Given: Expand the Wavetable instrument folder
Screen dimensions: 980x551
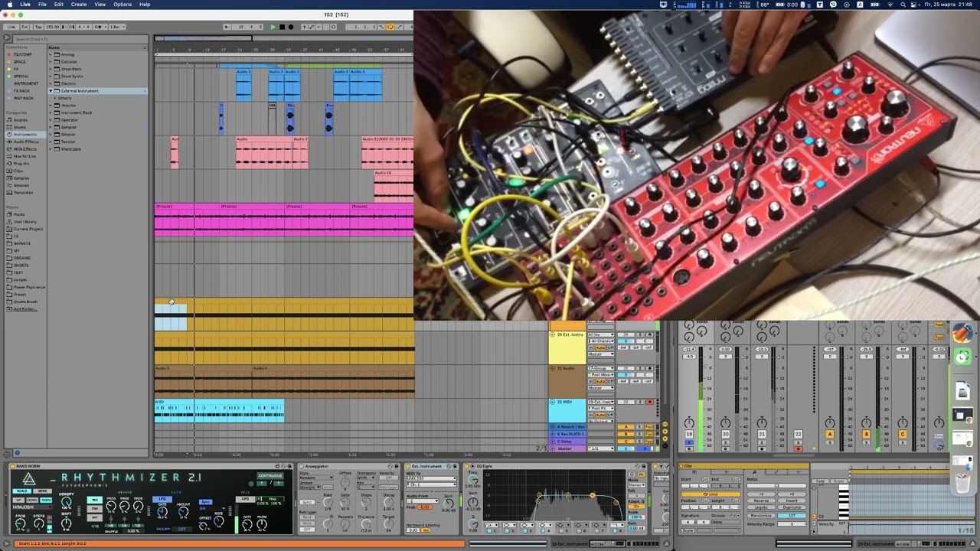Looking at the screenshot, I should [51, 149].
